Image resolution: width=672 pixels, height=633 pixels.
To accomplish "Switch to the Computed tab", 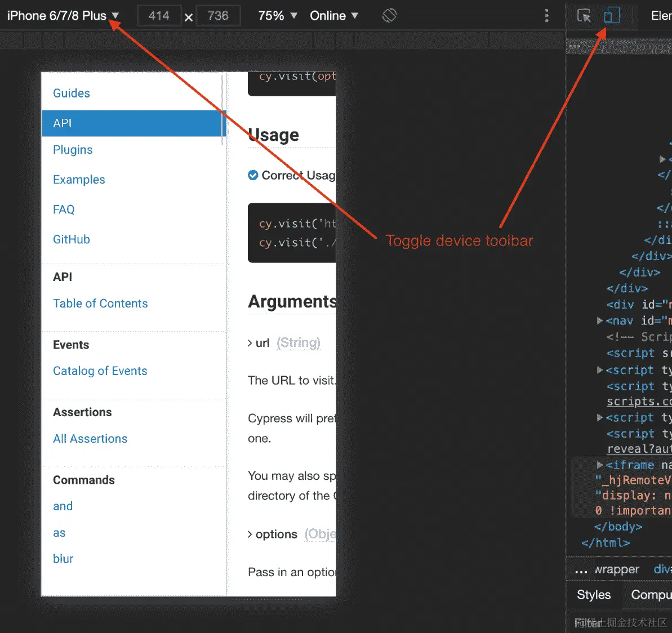I will pyautogui.click(x=651, y=595).
